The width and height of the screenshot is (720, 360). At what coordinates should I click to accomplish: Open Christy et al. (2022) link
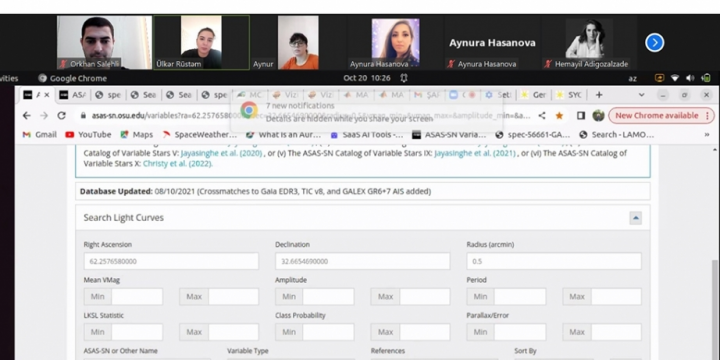(x=178, y=163)
